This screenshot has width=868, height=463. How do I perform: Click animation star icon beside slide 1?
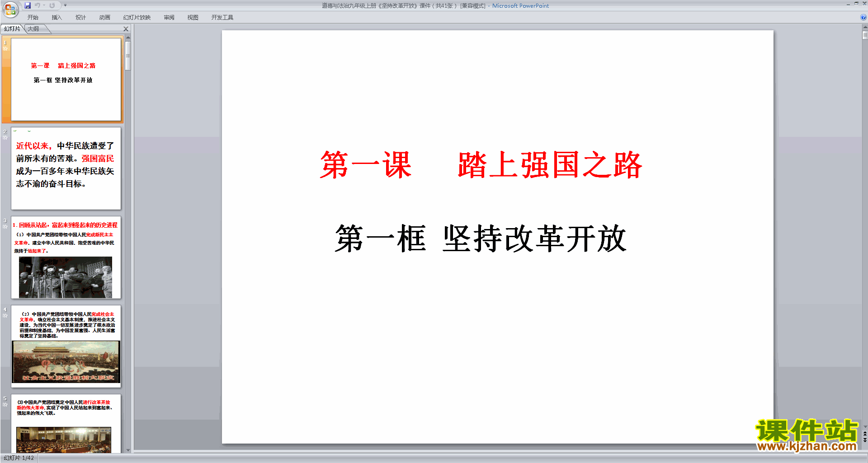click(x=5, y=49)
